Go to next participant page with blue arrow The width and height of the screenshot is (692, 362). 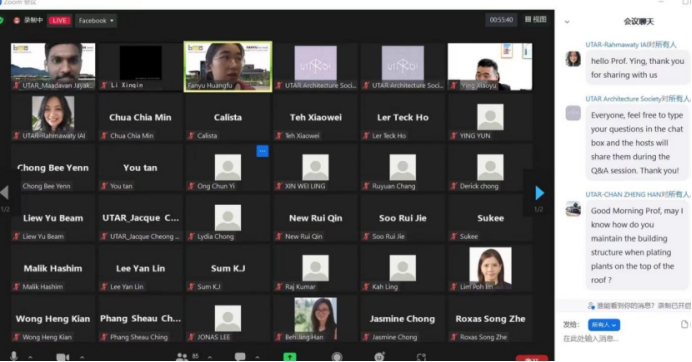(x=539, y=193)
